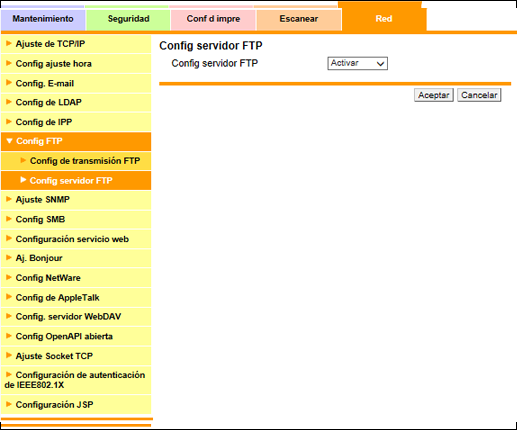Screen dimensions: 517x430
Task: Click the arrow icon beside Ajuste de TCP/IP
Action: click(x=9, y=43)
